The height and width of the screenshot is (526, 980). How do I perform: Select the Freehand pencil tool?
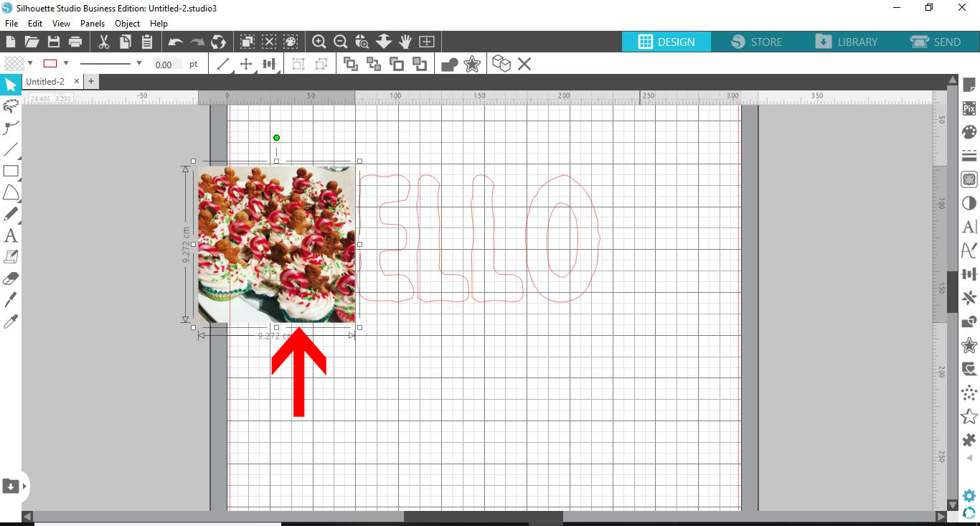(x=10, y=214)
